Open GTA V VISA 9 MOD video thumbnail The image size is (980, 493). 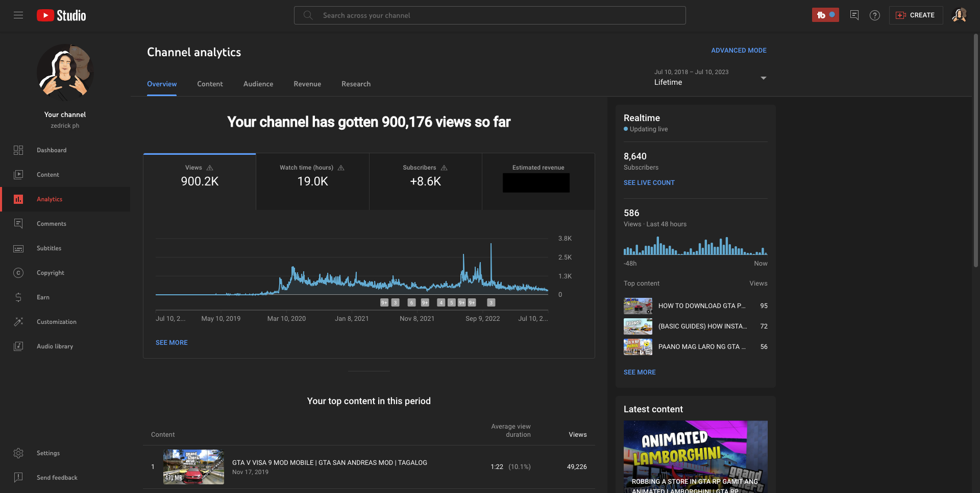point(193,467)
